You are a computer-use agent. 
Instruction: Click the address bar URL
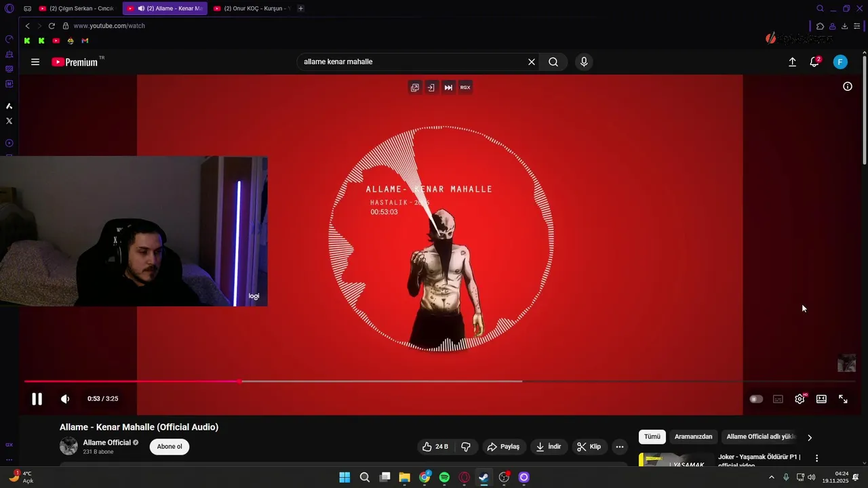(x=109, y=26)
